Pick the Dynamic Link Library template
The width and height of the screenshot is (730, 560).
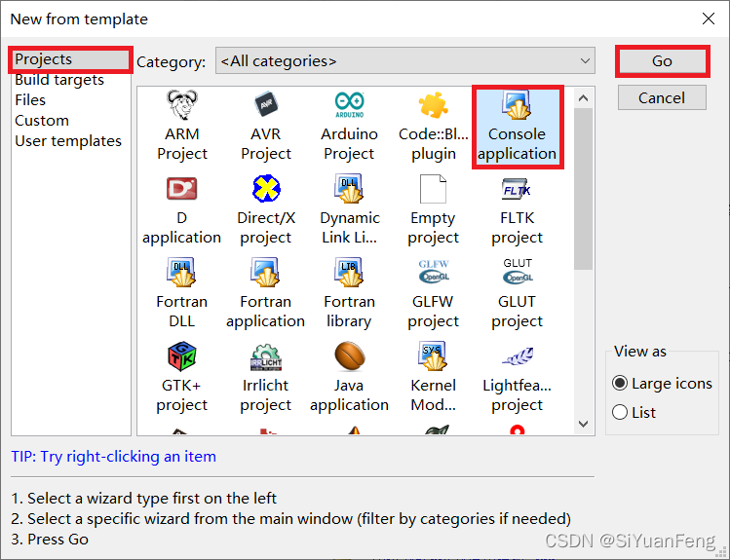pos(349,210)
